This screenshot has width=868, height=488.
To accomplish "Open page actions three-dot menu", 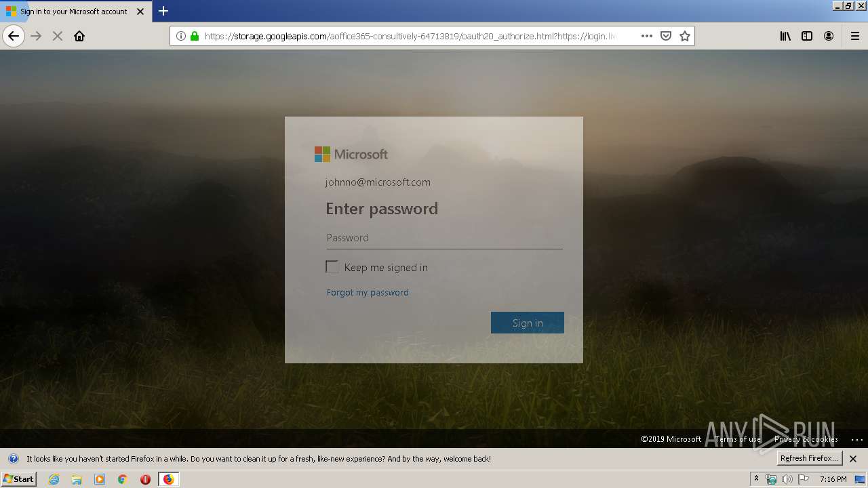I will [647, 36].
